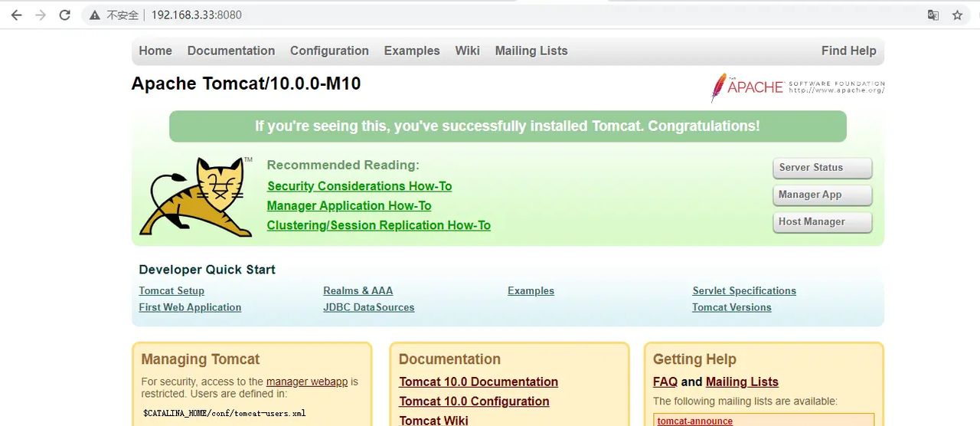Open the Realms & AAA link
Viewport: 980px width, 426px height.
(x=358, y=291)
